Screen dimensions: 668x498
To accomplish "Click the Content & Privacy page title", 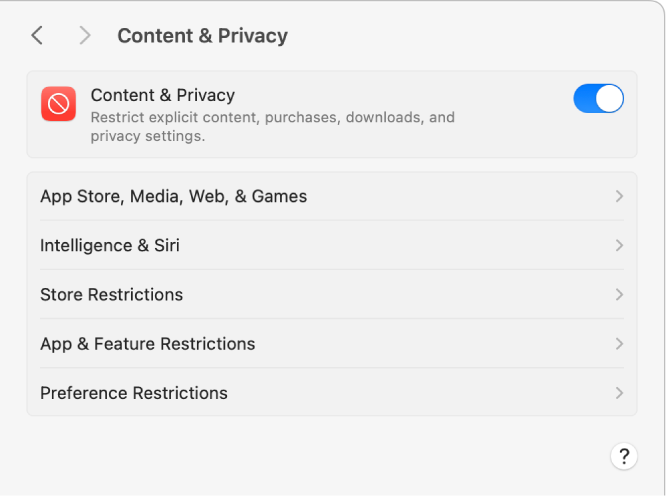I will pos(202,36).
